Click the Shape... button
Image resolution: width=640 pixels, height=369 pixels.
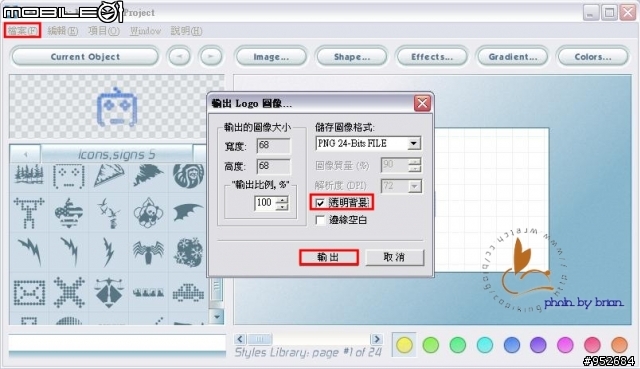click(351, 56)
